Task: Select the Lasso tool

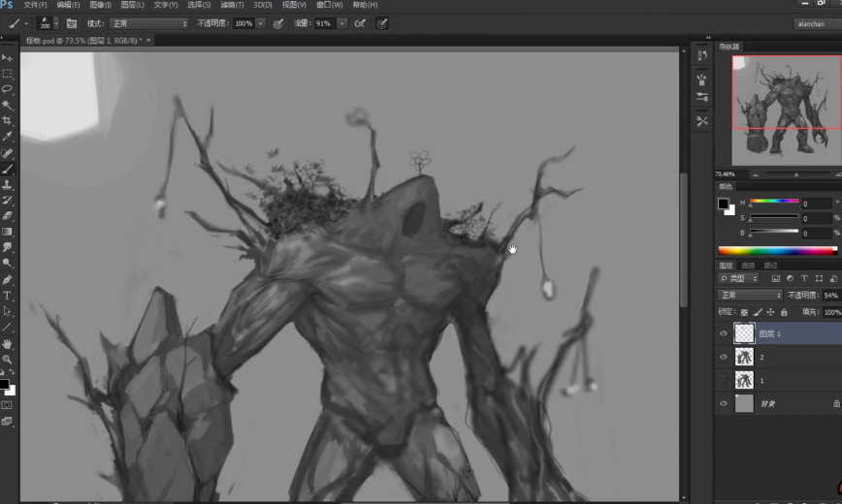Action: 7,89
